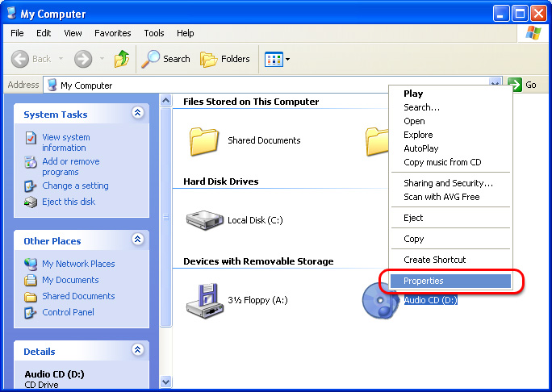
Task: Open the File menu
Action: [17, 33]
